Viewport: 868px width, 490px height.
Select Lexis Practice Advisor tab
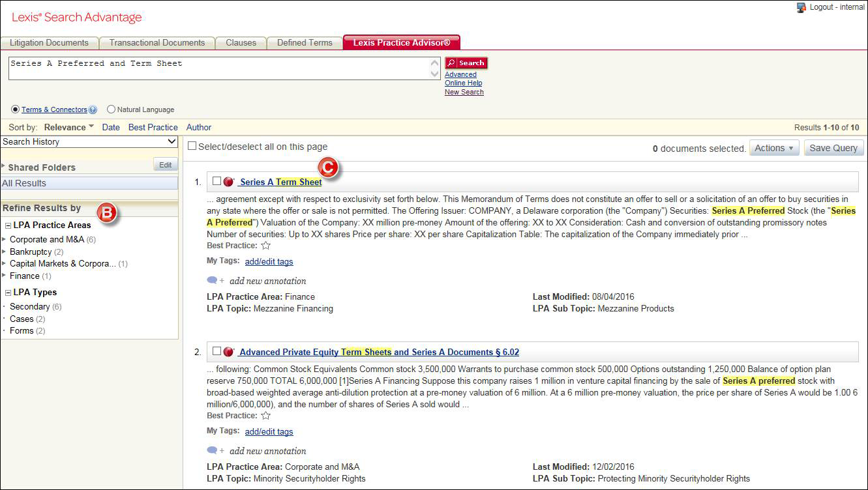[402, 42]
